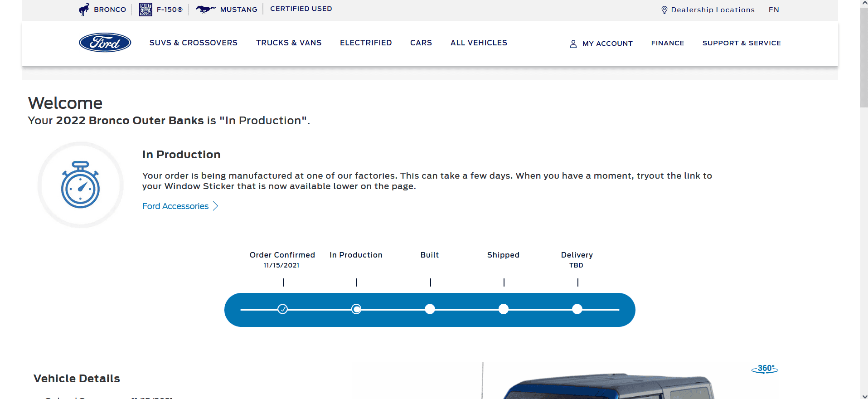Click the scrollbar down arrow
Image resolution: width=868 pixels, height=399 pixels.
864,395
